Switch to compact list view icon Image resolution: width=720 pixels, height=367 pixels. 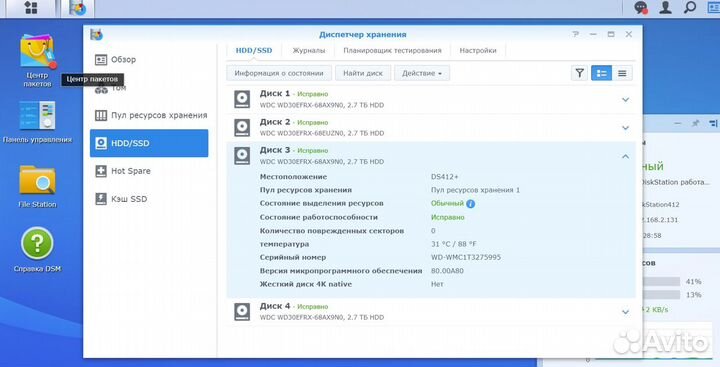pyautogui.click(x=622, y=73)
